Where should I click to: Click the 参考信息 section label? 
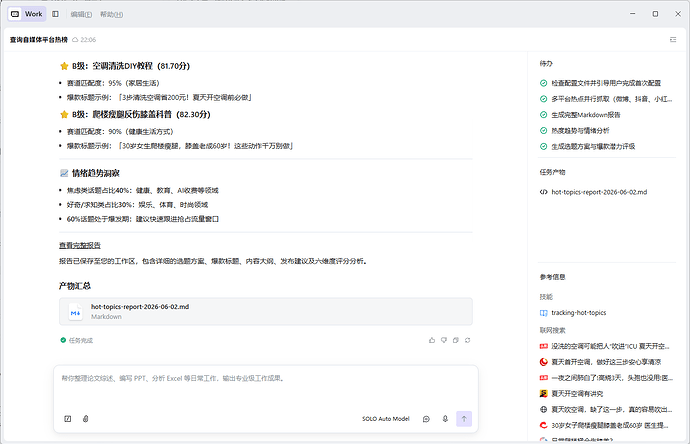click(552, 277)
